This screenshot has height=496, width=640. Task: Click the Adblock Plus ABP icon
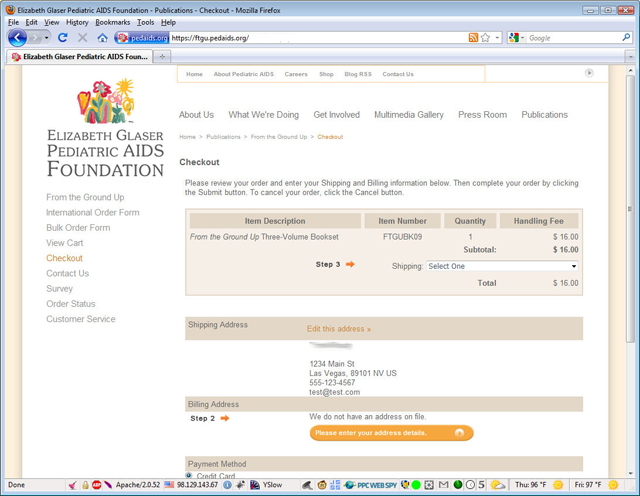96,485
